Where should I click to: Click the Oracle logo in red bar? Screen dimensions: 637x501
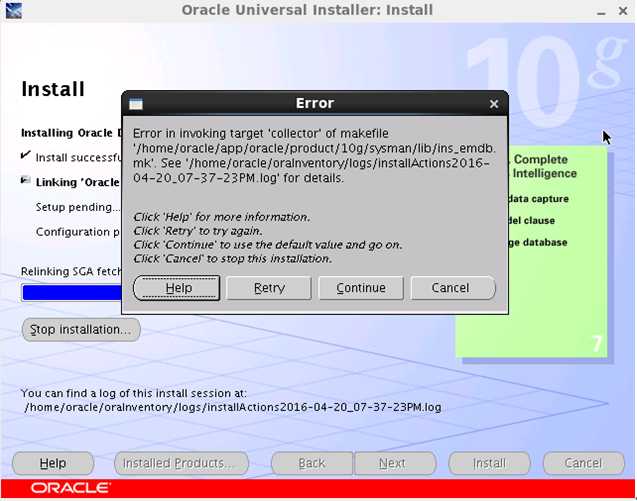click(70, 488)
